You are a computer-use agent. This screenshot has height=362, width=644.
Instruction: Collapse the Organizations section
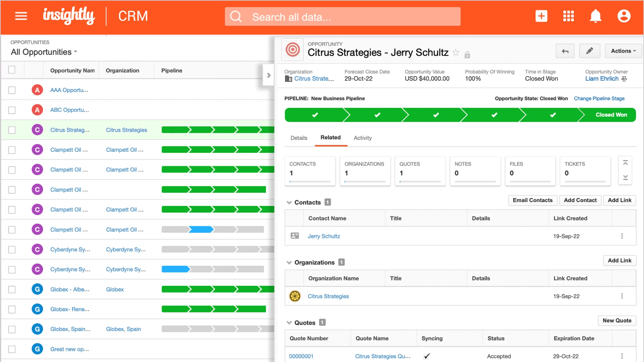(289, 262)
